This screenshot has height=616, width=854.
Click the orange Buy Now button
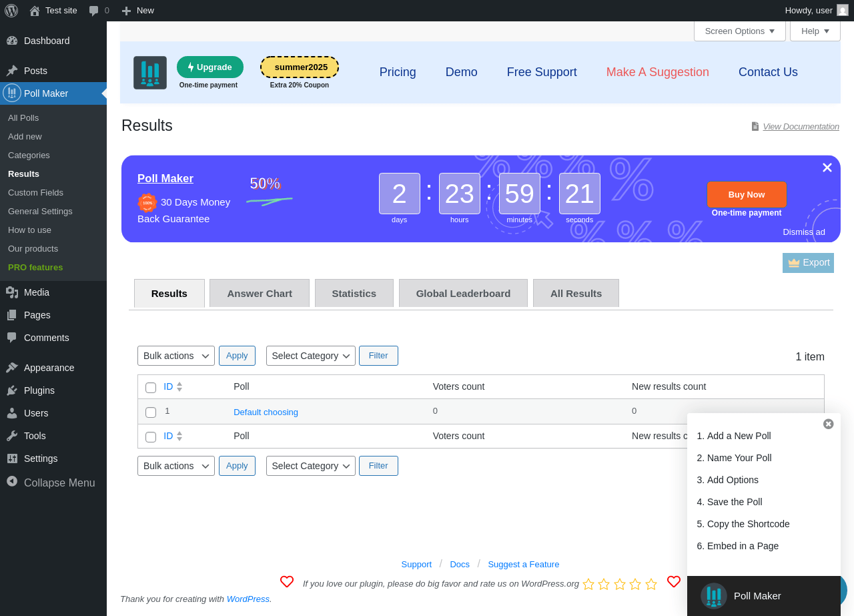[747, 194]
